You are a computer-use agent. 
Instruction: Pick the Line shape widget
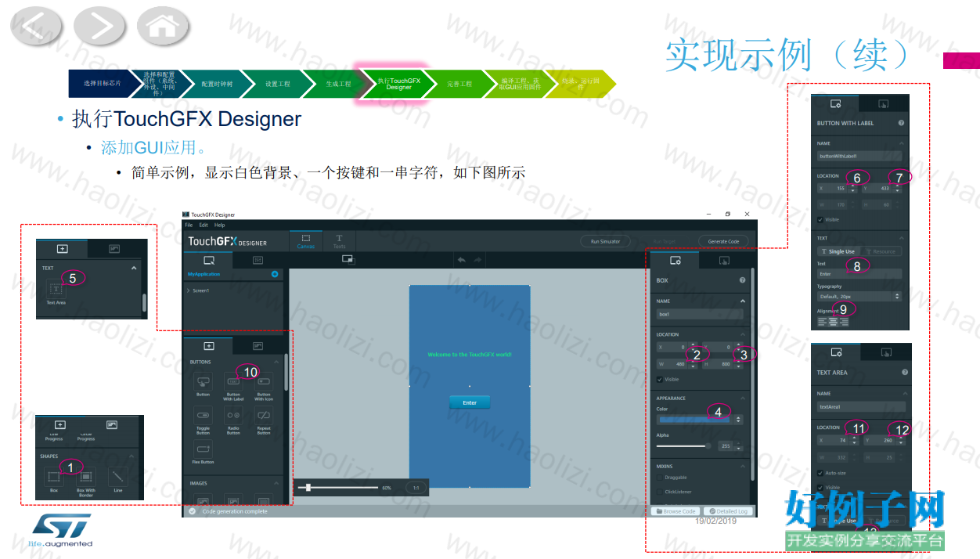(118, 476)
